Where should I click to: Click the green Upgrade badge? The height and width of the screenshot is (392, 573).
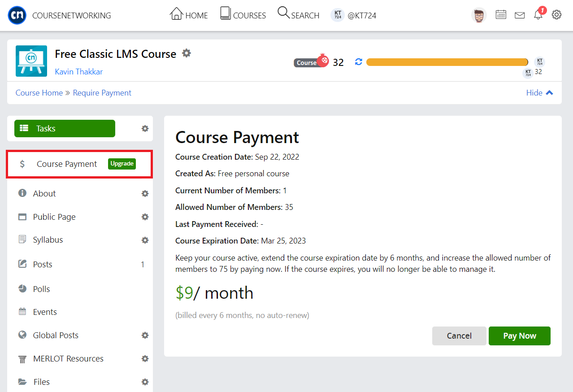point(122,164)
